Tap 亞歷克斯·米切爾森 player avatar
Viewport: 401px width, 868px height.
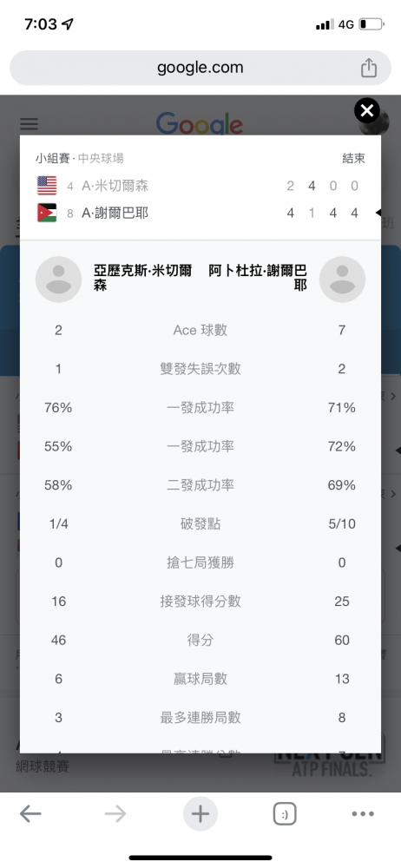59,279
